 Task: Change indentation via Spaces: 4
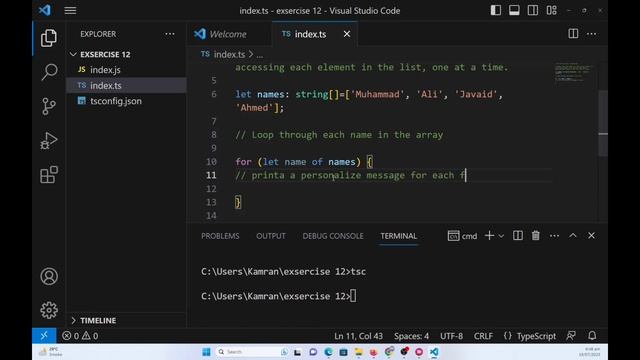pos(411,336)
